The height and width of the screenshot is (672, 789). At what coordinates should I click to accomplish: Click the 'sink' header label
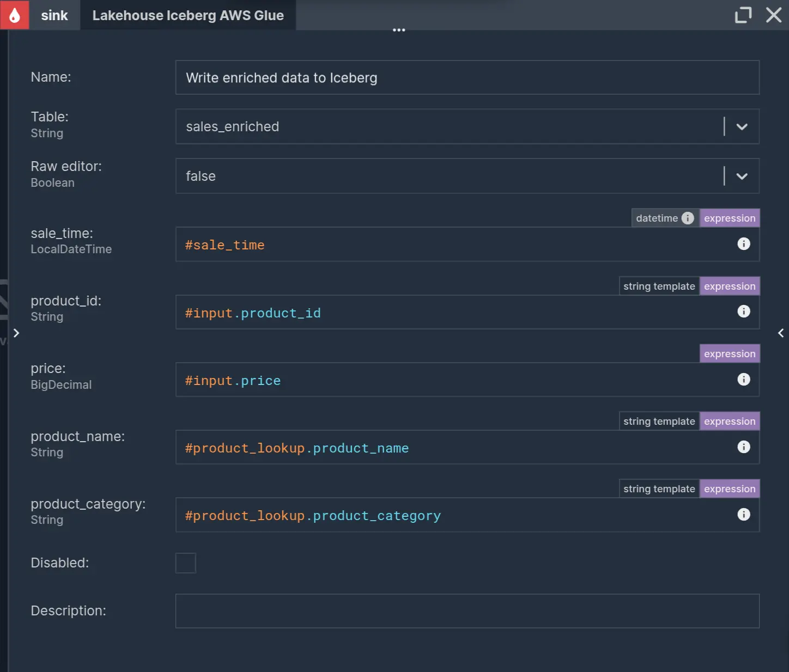(54, 15)
